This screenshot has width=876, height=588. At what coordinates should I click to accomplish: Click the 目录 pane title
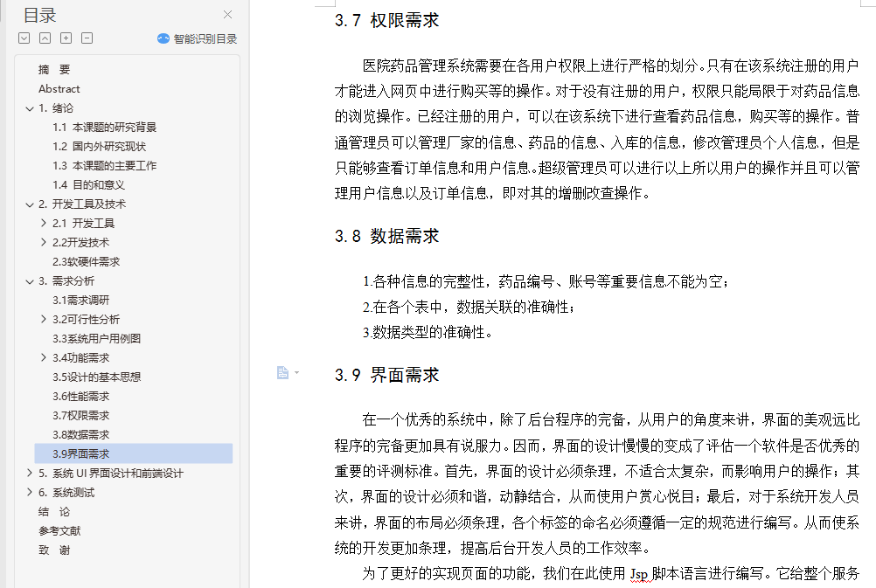click(39, 16)
